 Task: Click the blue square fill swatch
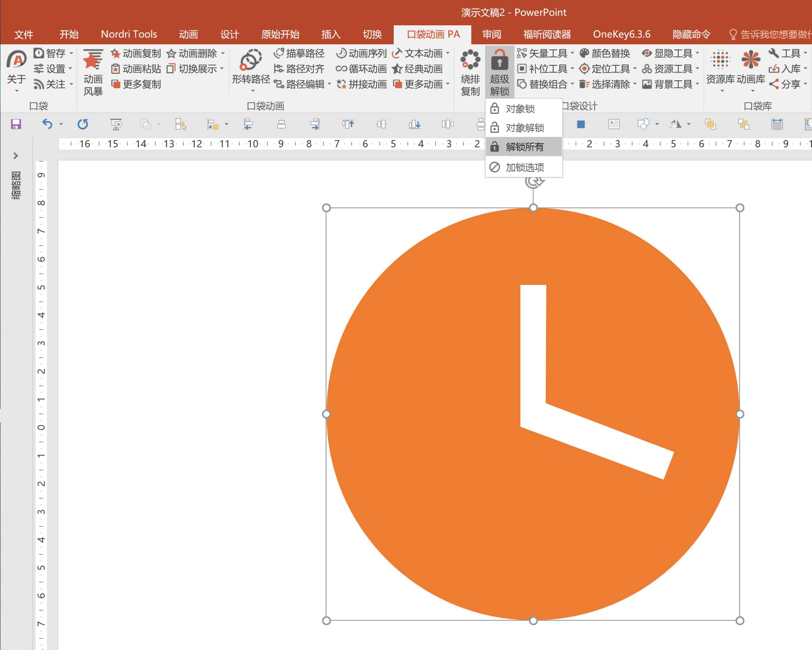(581, 124)
